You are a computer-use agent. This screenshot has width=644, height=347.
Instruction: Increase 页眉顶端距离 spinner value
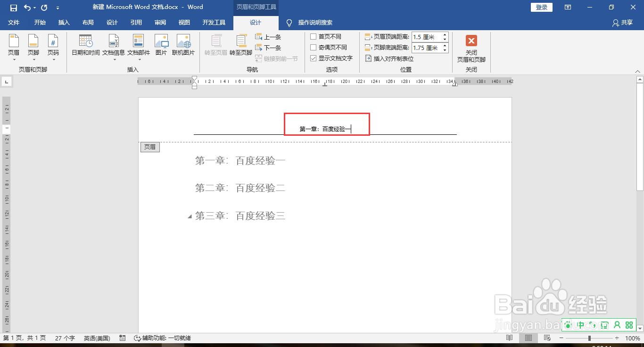point(445,35)
